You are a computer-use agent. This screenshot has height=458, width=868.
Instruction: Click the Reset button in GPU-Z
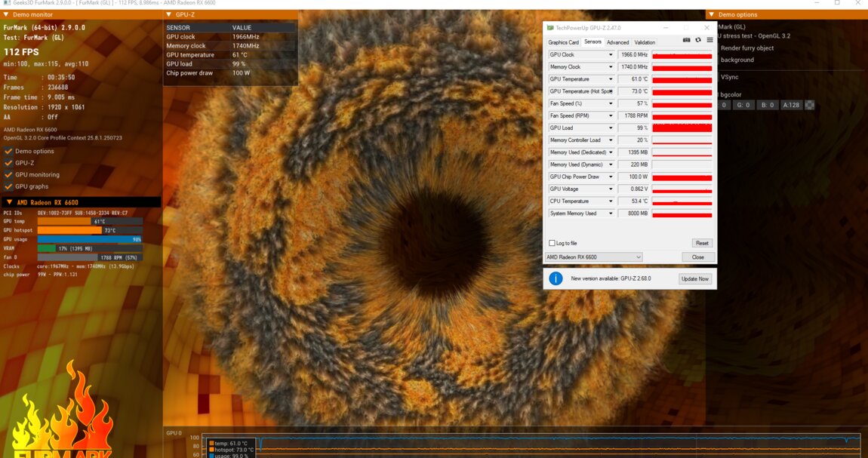click(x=702, y=243)
